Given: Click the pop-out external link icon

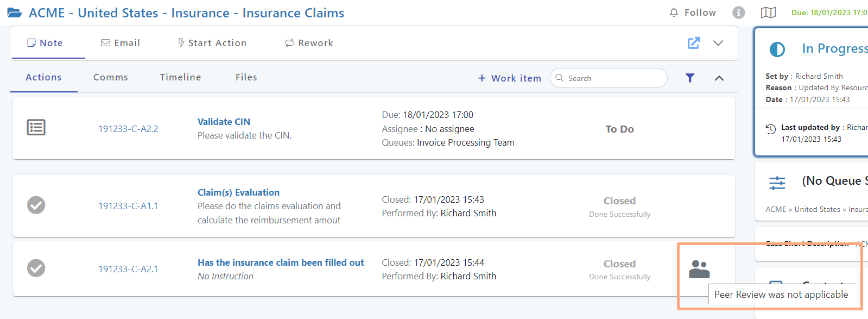Looking at the screenshot, I should (x=694, y=43).
